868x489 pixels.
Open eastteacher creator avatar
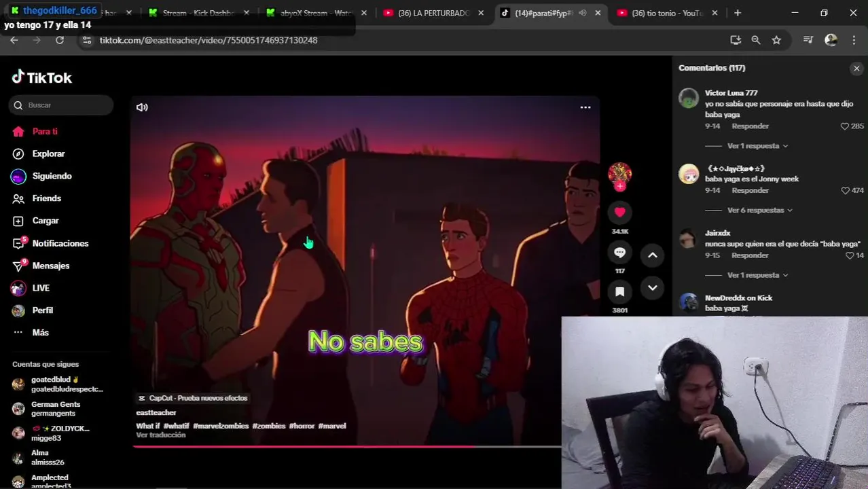(619, 175)
